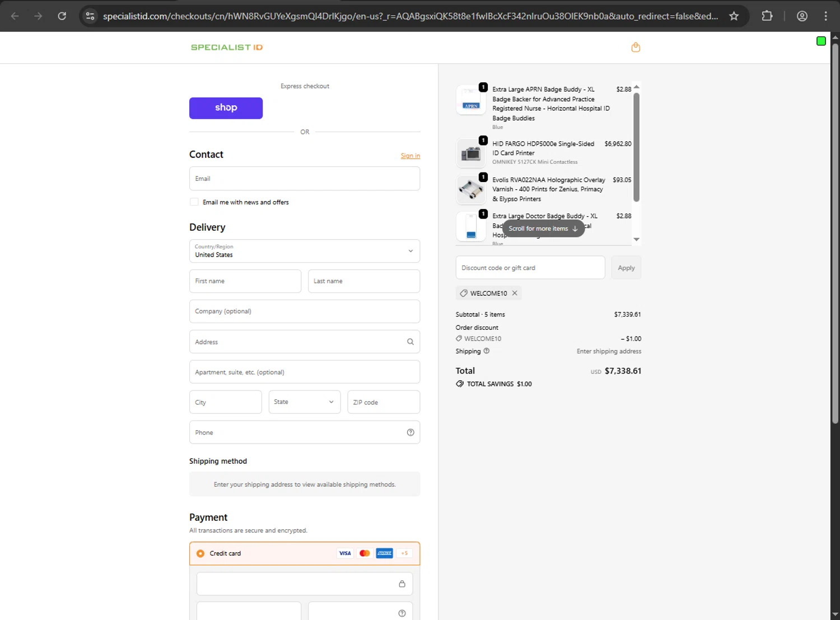The width and height of the screenshot is (840, 620).
Task: Click the Apply discount button
Action: click(626, 268)
